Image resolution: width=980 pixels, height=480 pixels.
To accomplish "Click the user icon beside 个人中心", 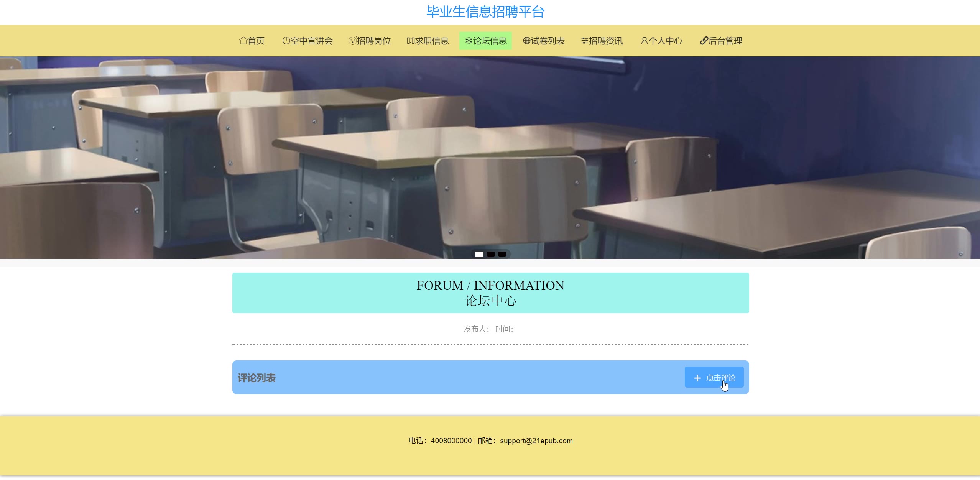I will click(x=645, y=41).
